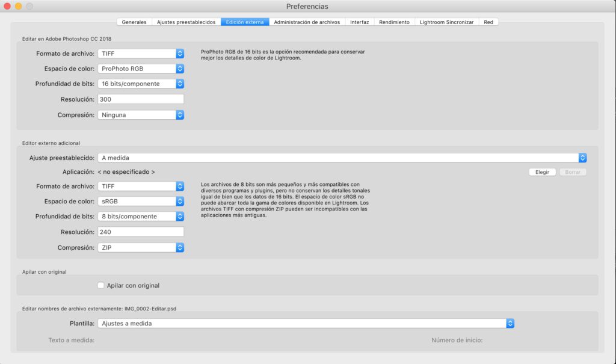The image size is (616, 364).
Task: Open the Compresión dropdown showing Ninguna
Action: (x=141, y=115)
